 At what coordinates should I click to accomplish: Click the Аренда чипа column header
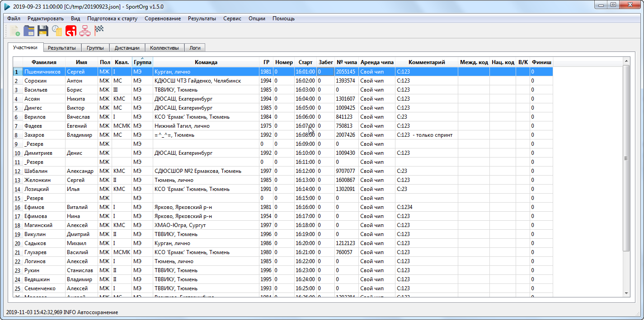click(377, 62)
